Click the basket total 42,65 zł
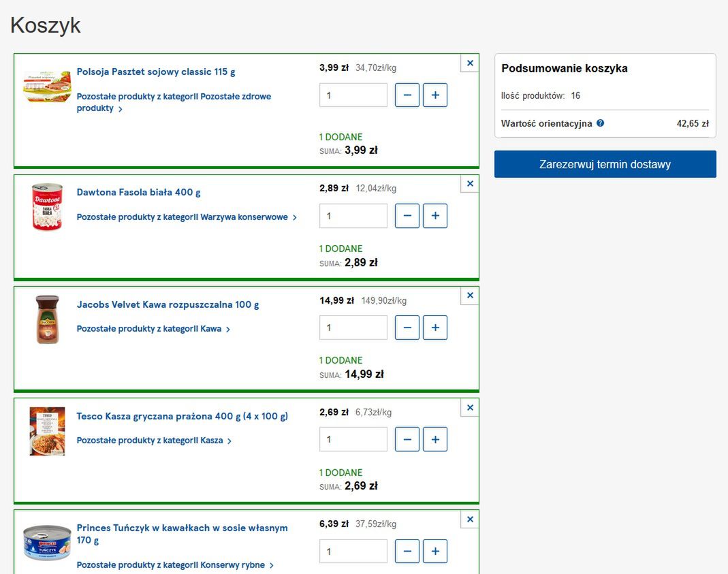728x574 pixels. (x=693, y=123)
